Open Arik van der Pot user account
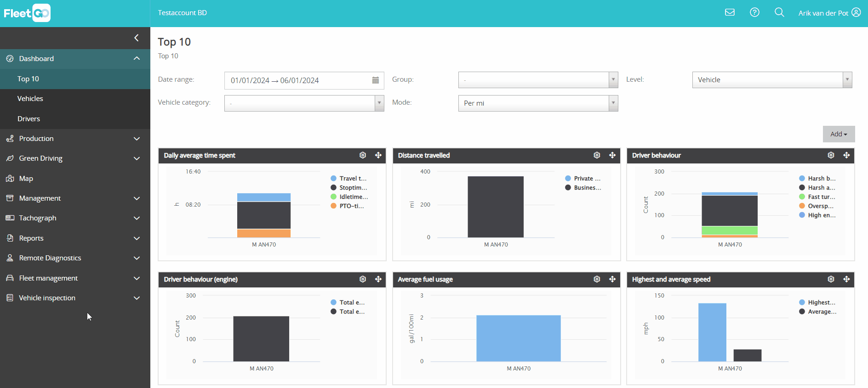This screenshot has width=868, height=388. (x=829, y=13)
